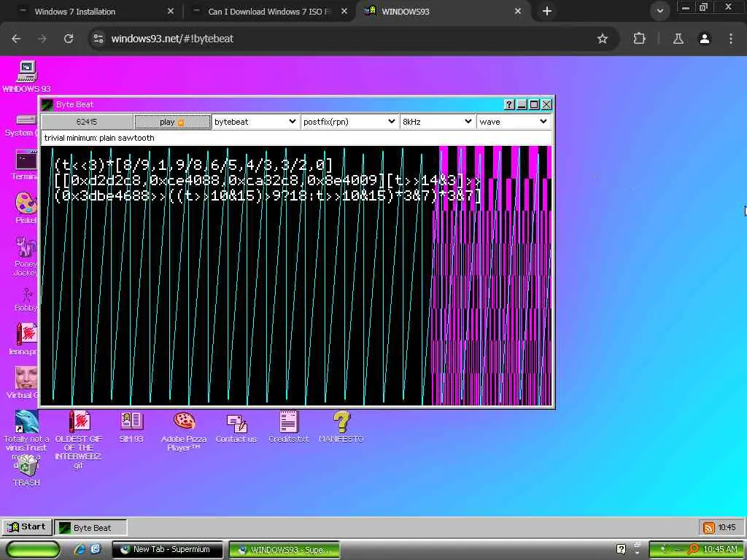747x560 pixels.
Task: Open Internet Explorer from the quick launch
Action: [80, 549]
